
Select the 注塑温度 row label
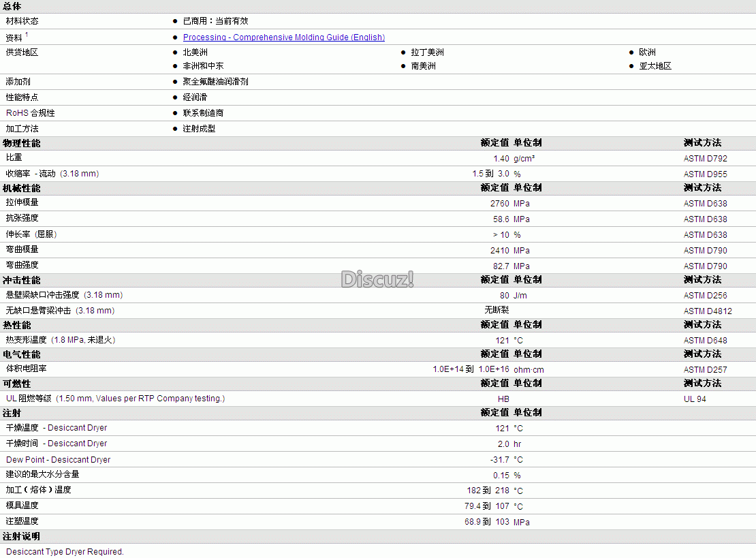pyautogui.click(x=22, y=521)
